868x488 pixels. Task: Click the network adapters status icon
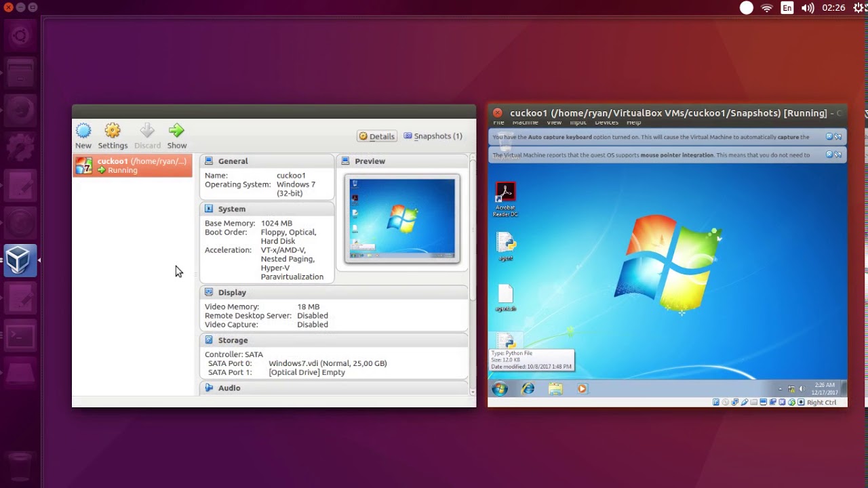735,402
